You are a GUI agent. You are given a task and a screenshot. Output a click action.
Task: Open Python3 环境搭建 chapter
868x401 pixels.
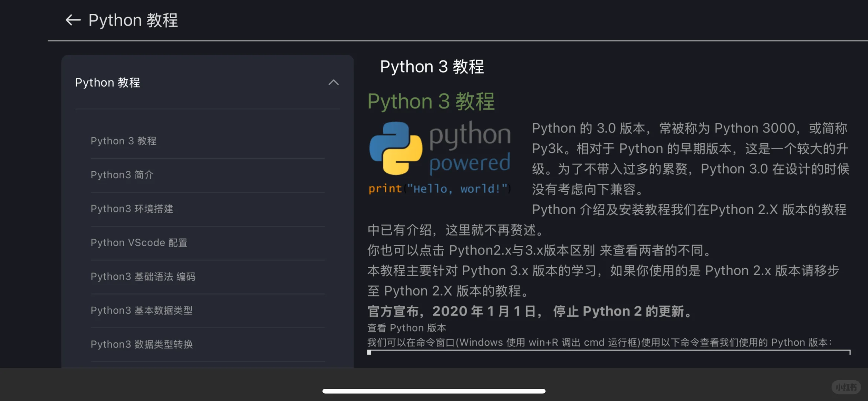[x=132, y=208]
